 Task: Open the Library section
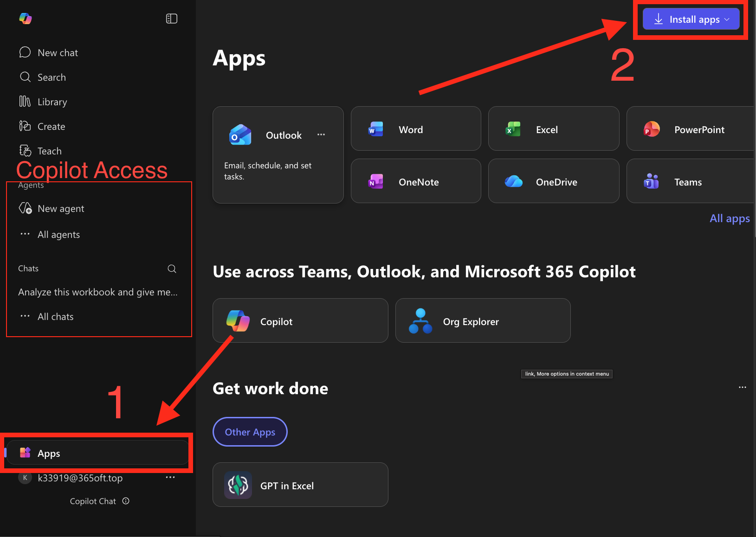coord(52,102)
